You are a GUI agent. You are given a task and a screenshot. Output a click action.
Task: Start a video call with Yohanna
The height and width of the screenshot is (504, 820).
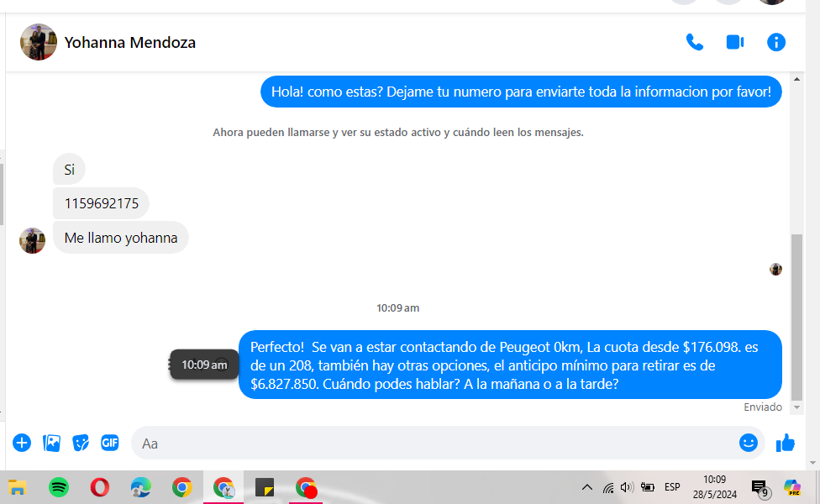point(735,42)
